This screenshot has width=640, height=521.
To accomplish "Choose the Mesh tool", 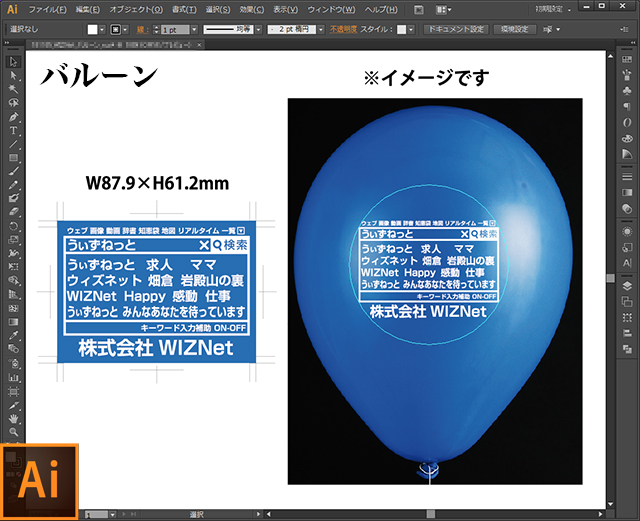I will pyautogui.click(x=13, y=308).
